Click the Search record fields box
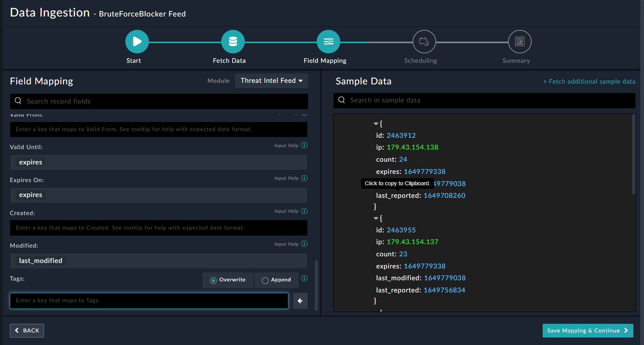644x345 pixels. pyautogui.click(x=159, y=101)
